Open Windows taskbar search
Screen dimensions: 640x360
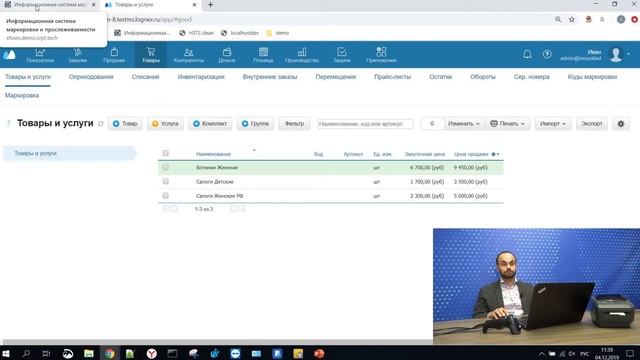26,353
